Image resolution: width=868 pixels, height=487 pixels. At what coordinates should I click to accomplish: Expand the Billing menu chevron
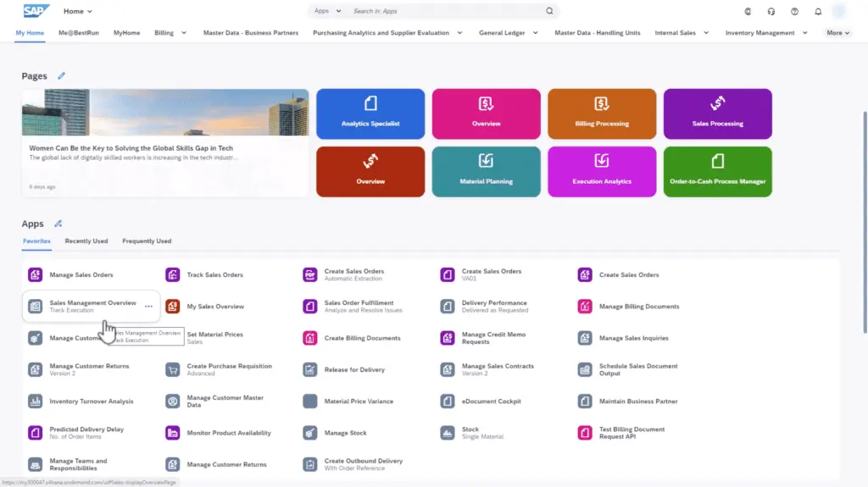pyautogui.click(x=184, y=33)
